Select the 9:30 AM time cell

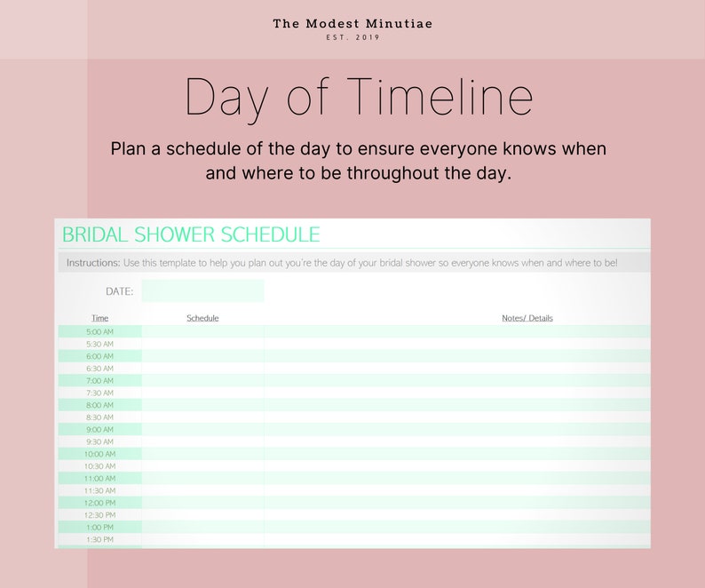click(x=99, y=441)
